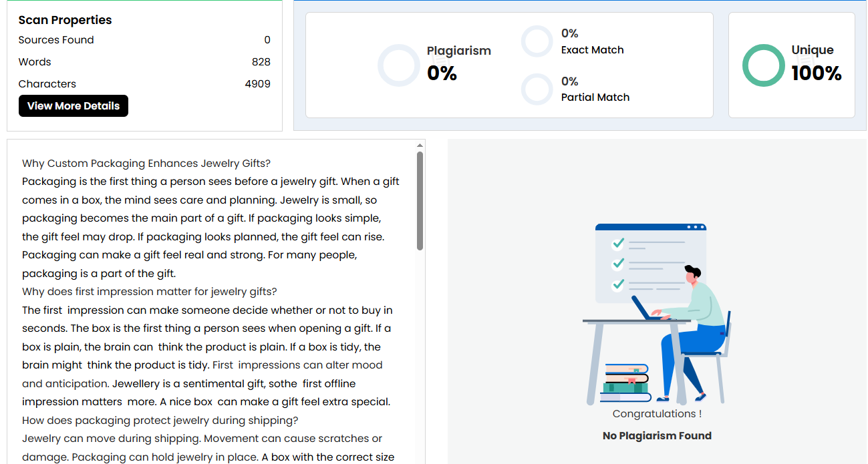Click the 'No Plagiarism Found' message
868x464 pixels.
pyautogui.click(x=657, y=436)
